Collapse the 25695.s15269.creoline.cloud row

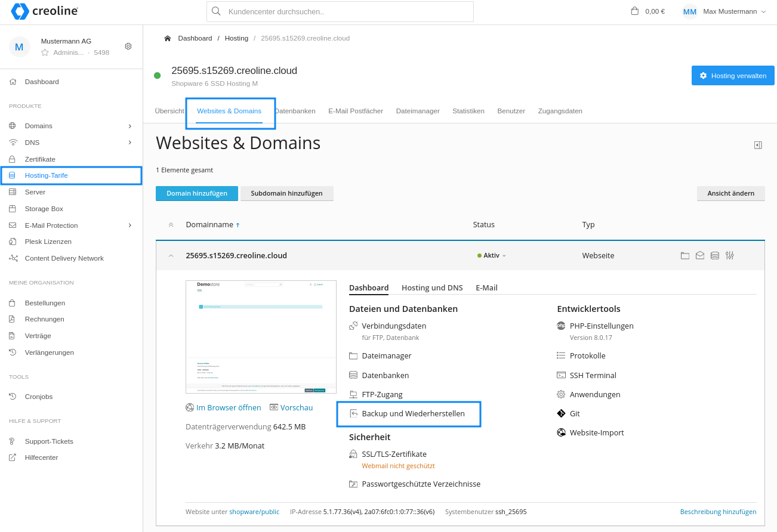coord(171,255)
